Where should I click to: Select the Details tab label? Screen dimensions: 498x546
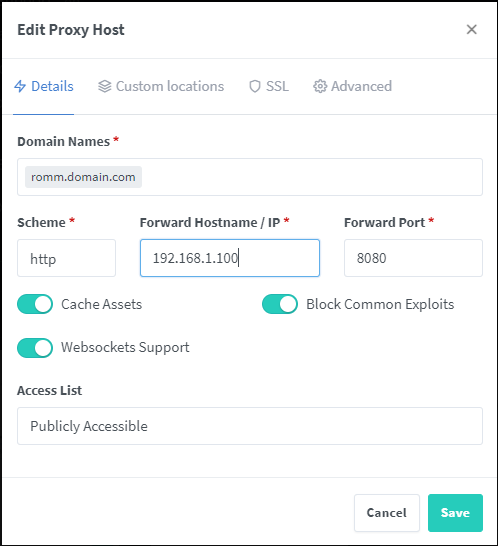52,86
